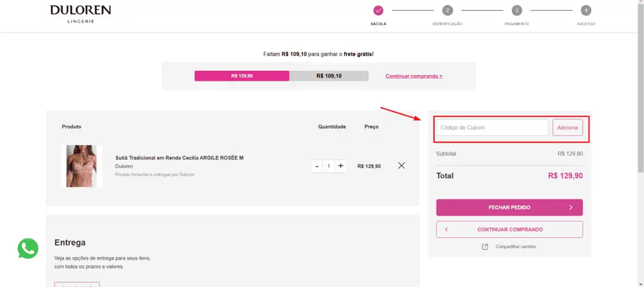Open the Continuar comprando > link

(414, 76)
